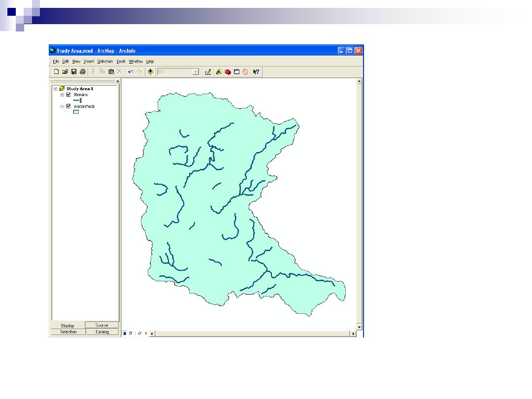Toggle the Watersheds layer checkbox
This screenshot has height=399, width=532.
pyautogui.click(x=68, y=106)
